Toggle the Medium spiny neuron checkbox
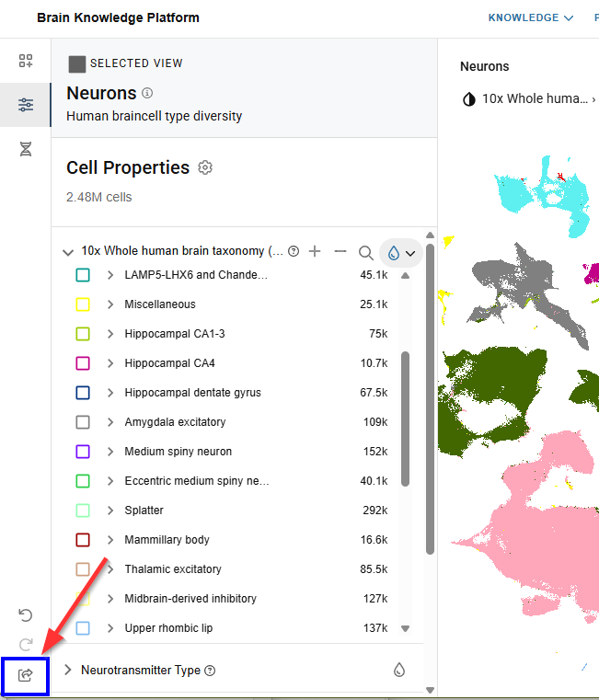Image resolution: width=599 pixels, height=700 pixels. 83,452
